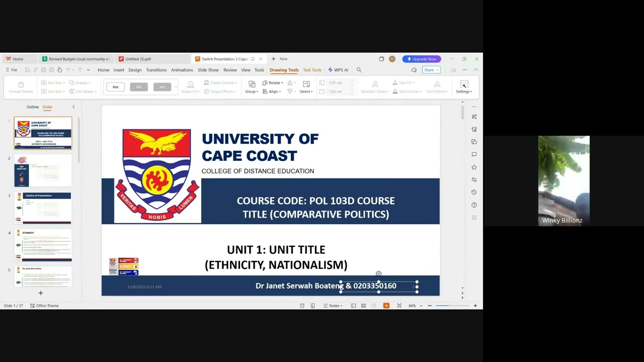Open a New tab with the plus button
The image size is (644, 362).
point(280,59)
